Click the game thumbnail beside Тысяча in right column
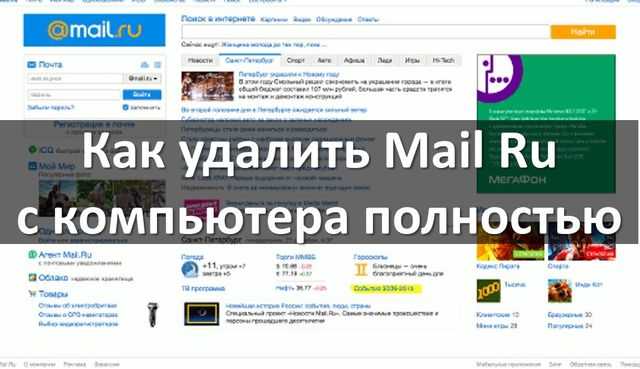640x369 pixels. [x=560, y=291]
